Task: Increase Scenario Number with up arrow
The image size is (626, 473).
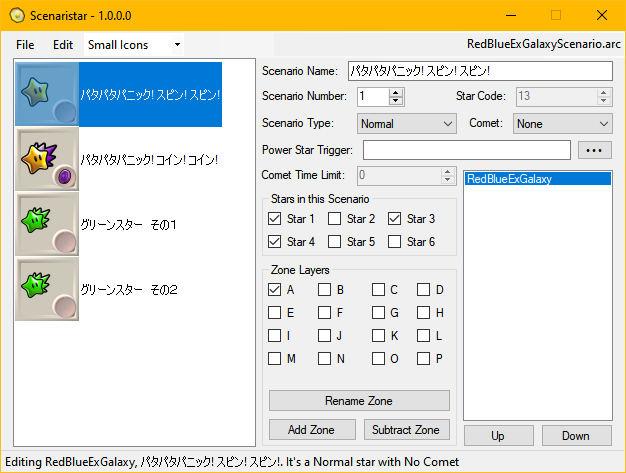Action: pyautogui.click(x=396, y=93)
